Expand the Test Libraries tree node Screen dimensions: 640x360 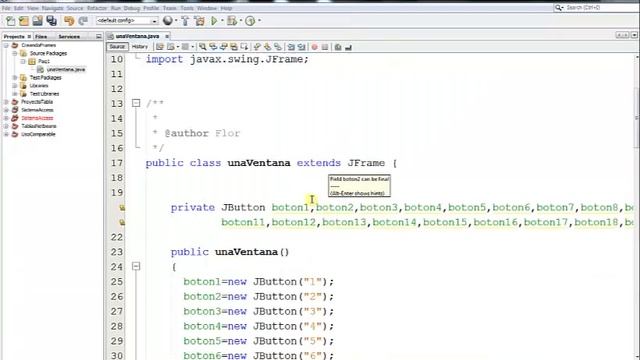click(15, 94)
